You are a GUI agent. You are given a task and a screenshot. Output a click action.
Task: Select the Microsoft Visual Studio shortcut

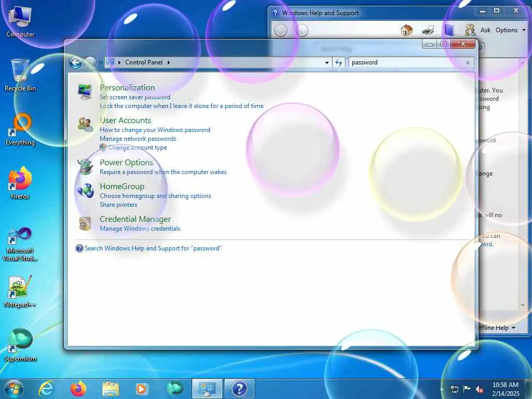20,244
